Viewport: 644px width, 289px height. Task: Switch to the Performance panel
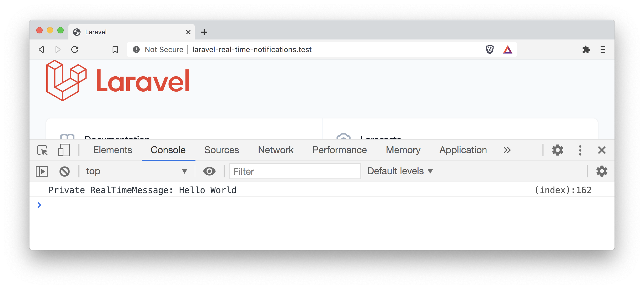[340, 150]
